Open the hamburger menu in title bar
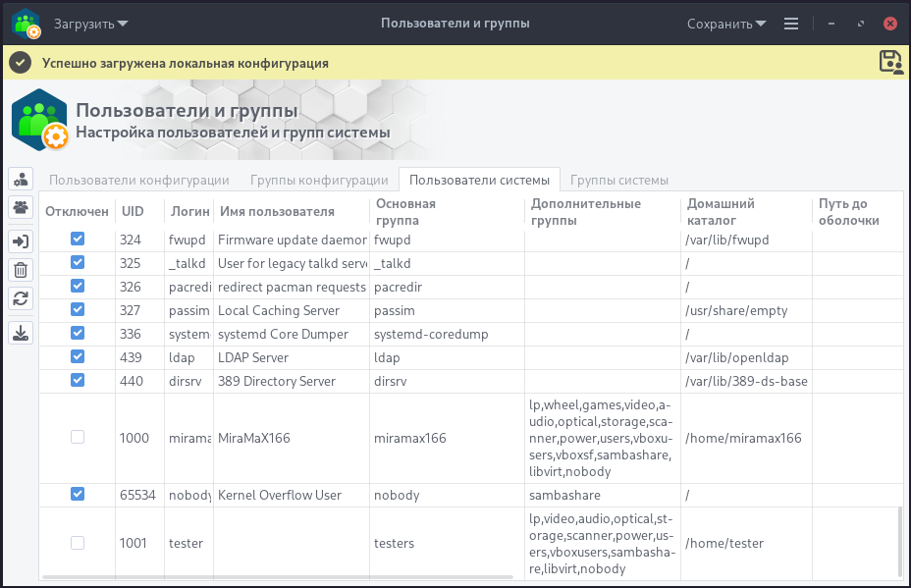This screenshot has width=911, height=588. point(790,24)
